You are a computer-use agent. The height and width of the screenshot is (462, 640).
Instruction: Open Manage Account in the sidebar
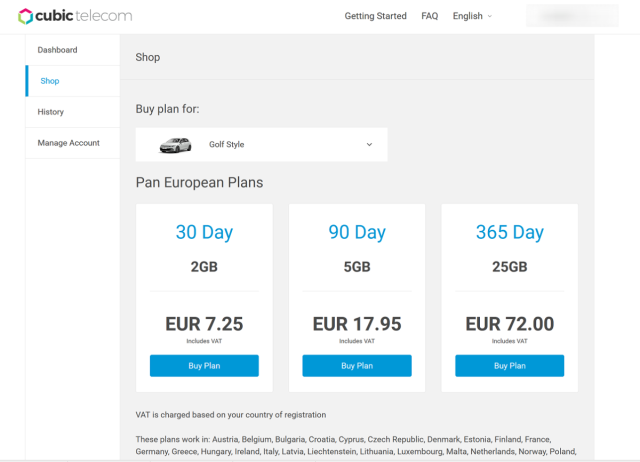coord(69,143)
